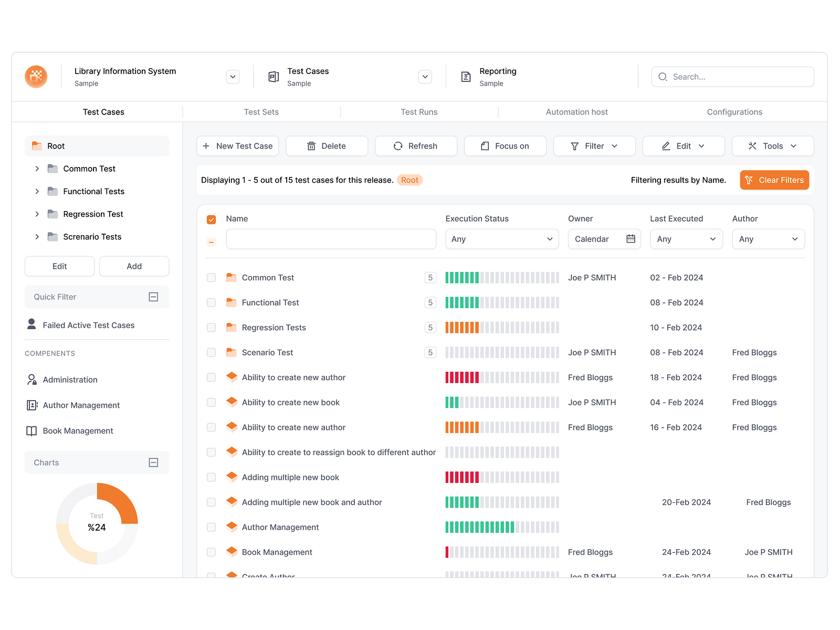The image size is (840, 630).
Task: Click the Refresh icon to reload test cases
Action: click(398, 146)
